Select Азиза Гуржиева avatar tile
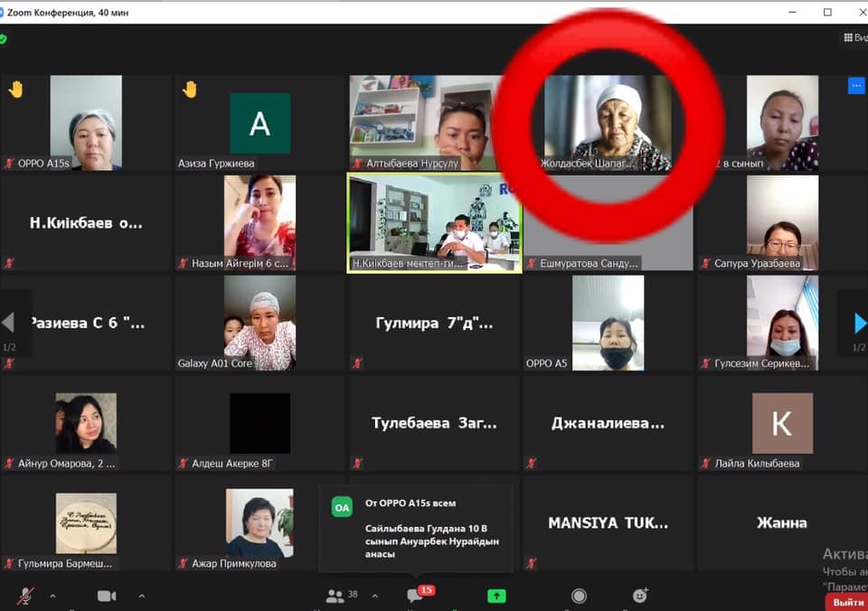The height and width of the screenshot is (611, 868). click(x=259, y=123)
